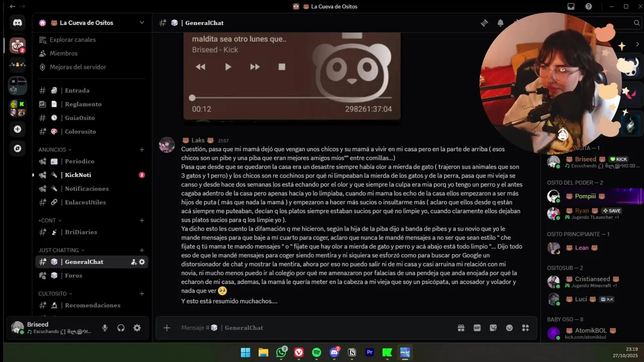Open the GuiaOsito channel
Screen dimensions: 644x362
[92, 118]
